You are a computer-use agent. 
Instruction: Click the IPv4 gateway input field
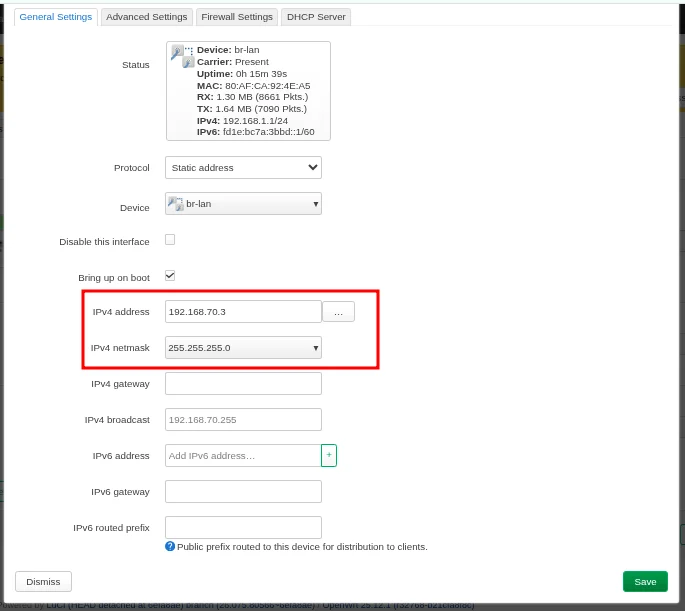point(243,383)
